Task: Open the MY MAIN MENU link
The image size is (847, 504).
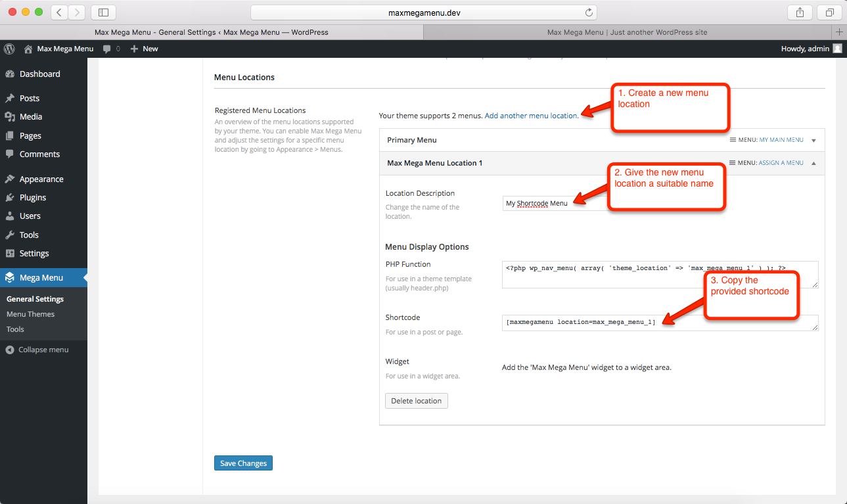Action: coord(781,140)
